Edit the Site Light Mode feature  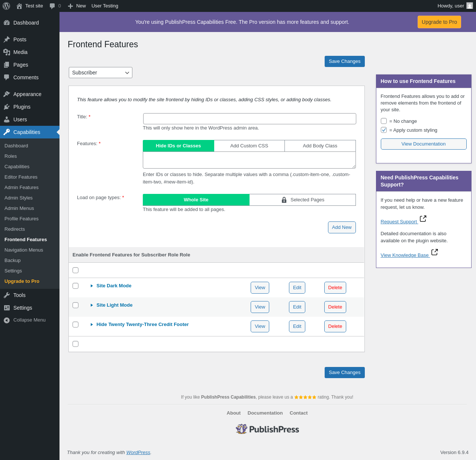click(x=297, y=307)
